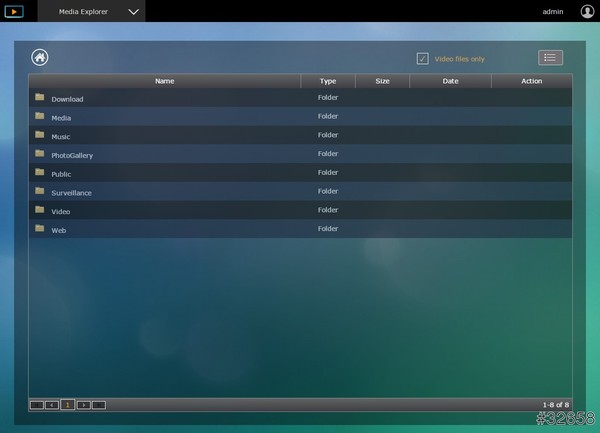
Task: Open the Media Explorer dropdown menu
Action: [x=91, y=11]
